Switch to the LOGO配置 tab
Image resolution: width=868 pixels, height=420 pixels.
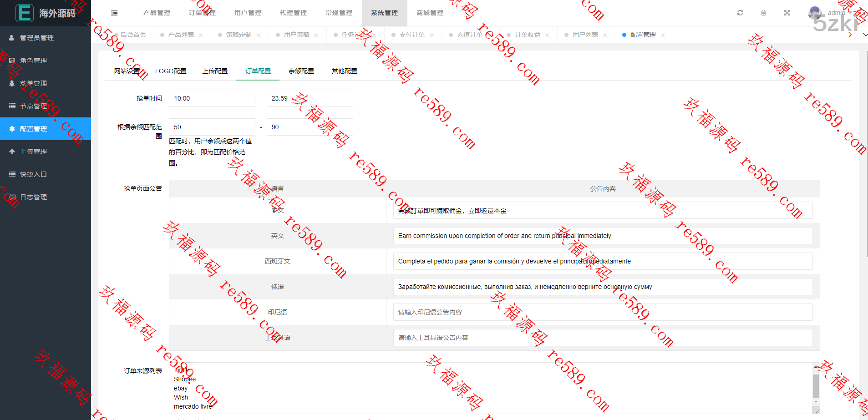point(171,71)
